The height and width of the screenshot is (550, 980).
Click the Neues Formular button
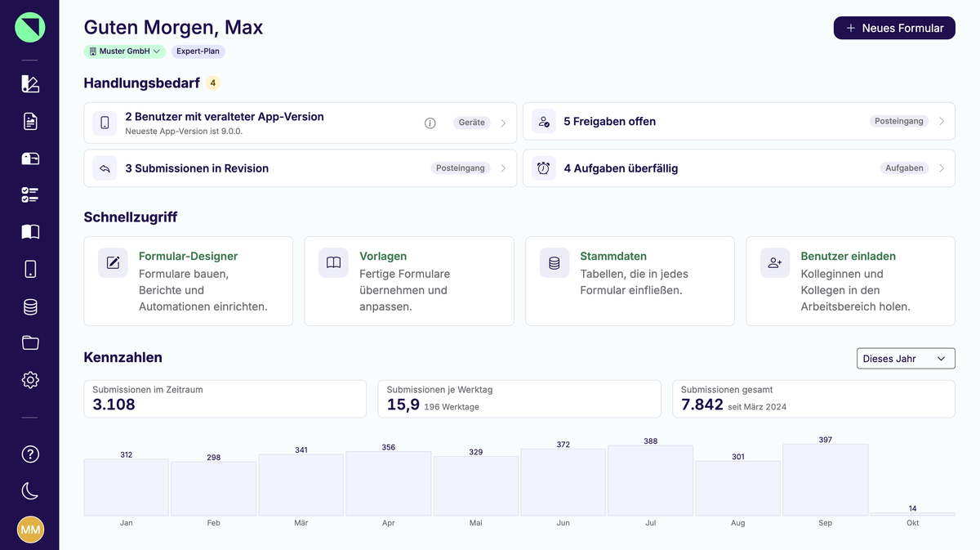tap(894, 28)
